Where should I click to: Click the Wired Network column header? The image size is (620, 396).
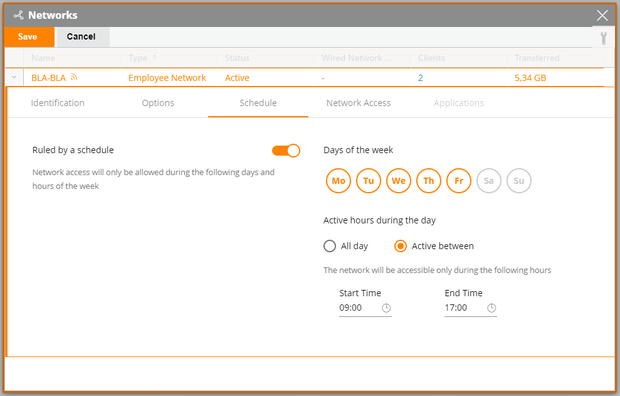click(x=357, y=58)
